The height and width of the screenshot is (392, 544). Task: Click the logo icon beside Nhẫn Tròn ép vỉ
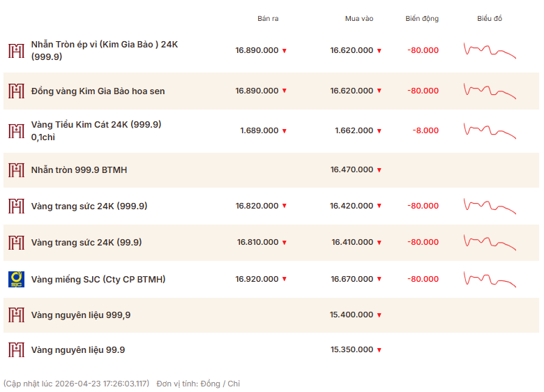[x=16, y=50]
